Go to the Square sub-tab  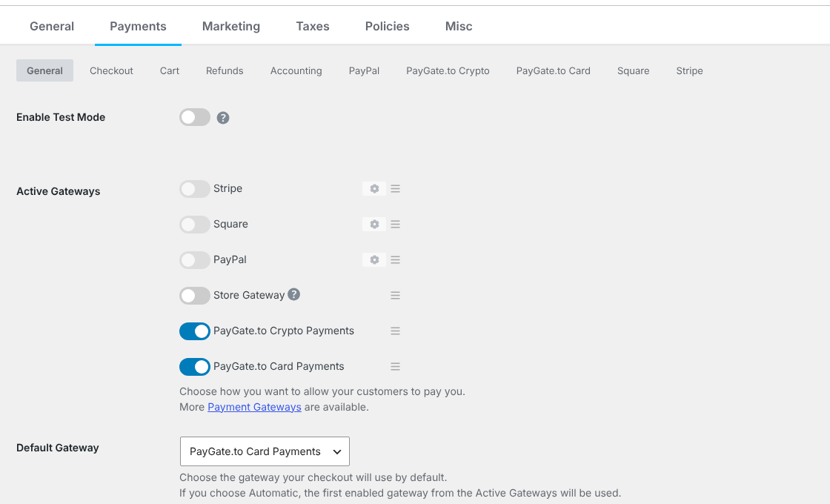click(633, 70)
